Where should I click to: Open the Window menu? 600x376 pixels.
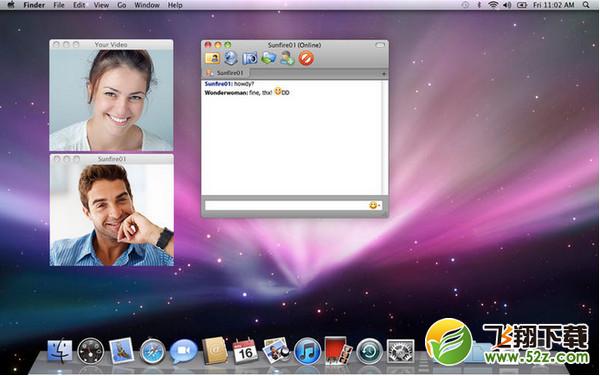click(147, 5)
